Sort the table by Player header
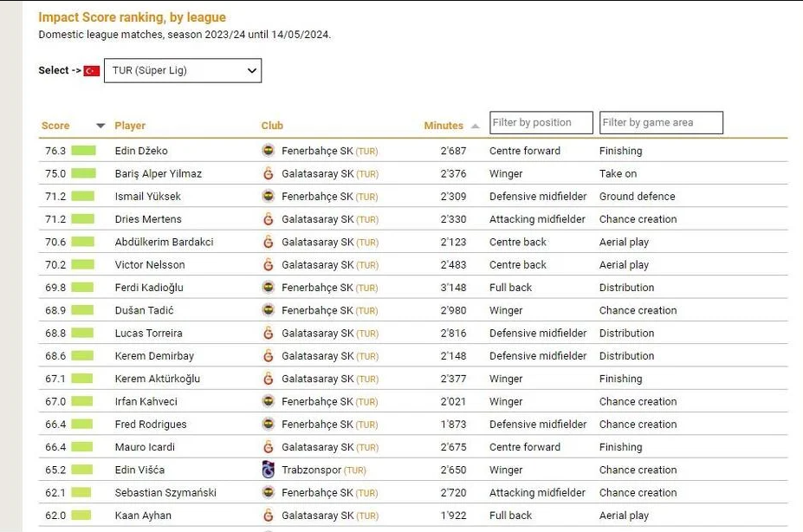803x532 pixels. click(x=130, y=127)
